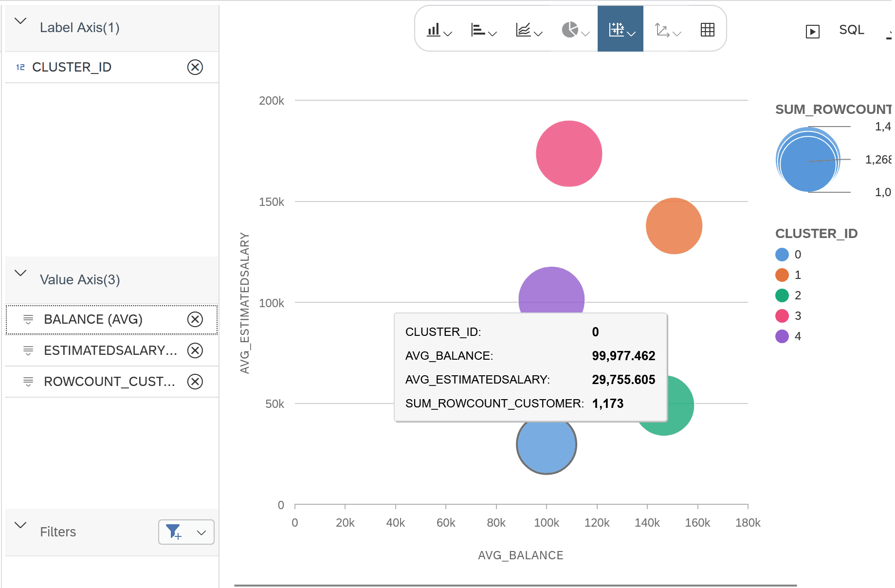Click the pink bubble for cluster 3

tap(568, 153)
